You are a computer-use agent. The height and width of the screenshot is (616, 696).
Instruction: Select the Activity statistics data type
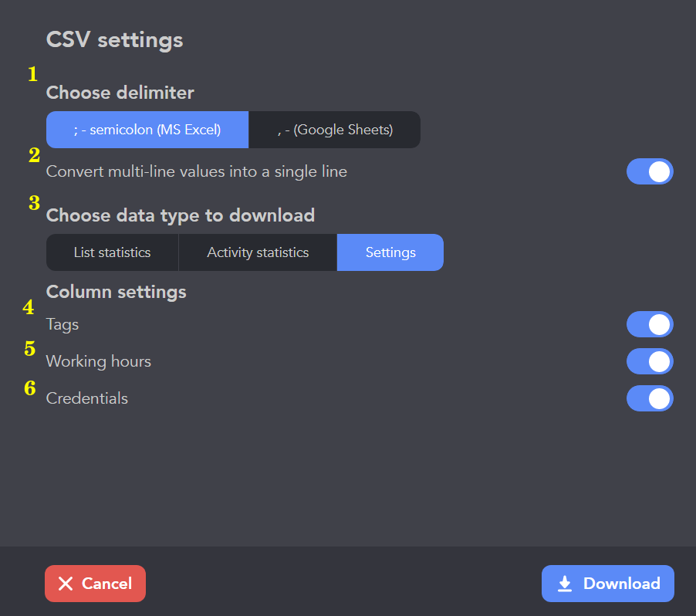[x=258, y=252]
